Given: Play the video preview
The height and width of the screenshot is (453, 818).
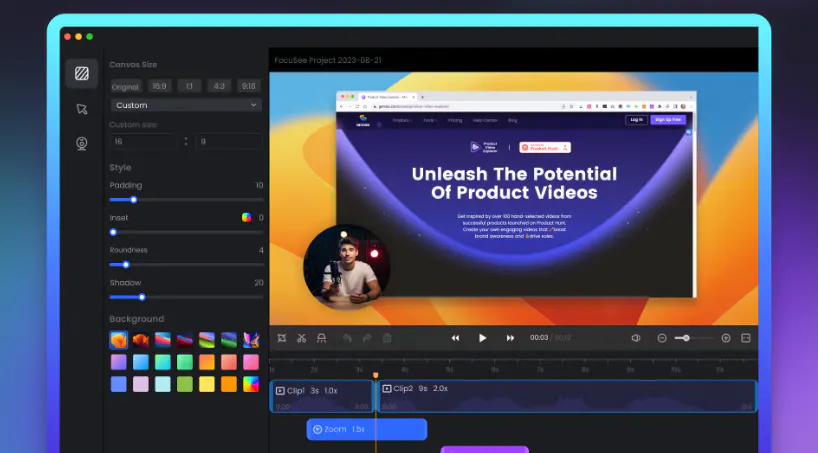Looking at the screenshot, I should tap(483, 338).
